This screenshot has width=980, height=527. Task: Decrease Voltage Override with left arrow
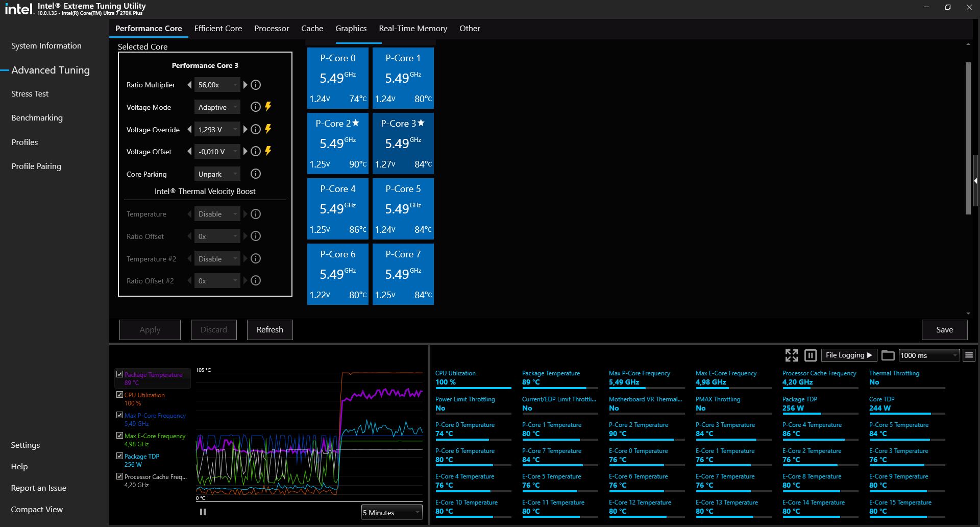pyautogui.click(x=190, y=129)
